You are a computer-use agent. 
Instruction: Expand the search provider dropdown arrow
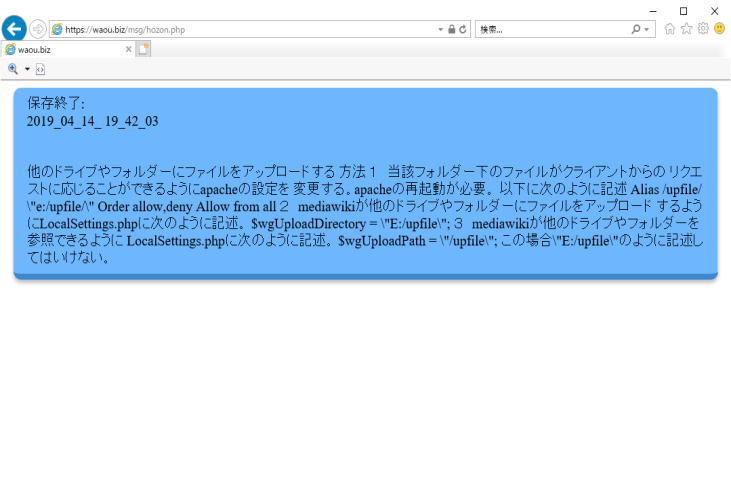647,30
